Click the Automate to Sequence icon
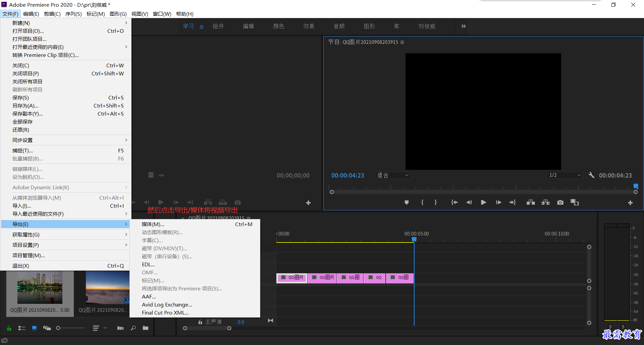 coord(120,328)
